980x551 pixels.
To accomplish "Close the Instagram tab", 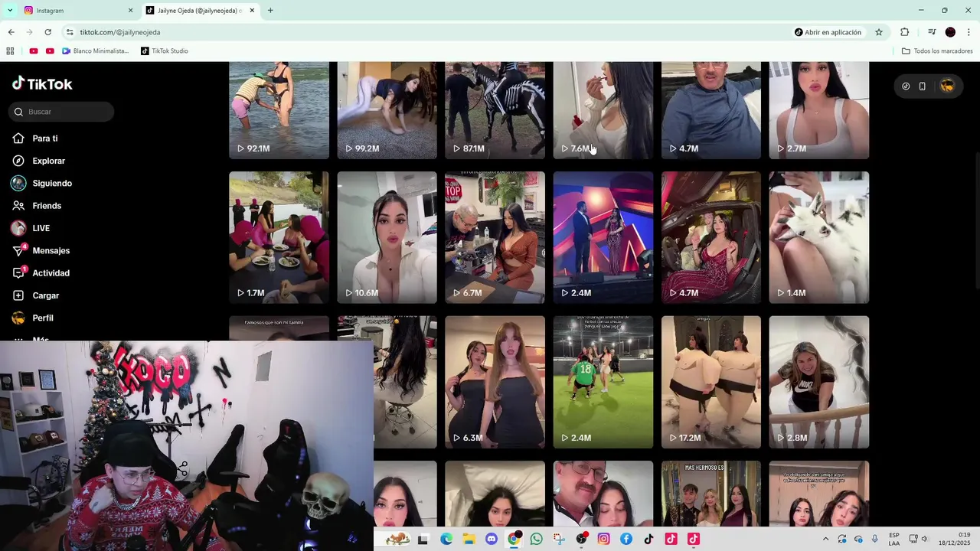I will point(130,11).
